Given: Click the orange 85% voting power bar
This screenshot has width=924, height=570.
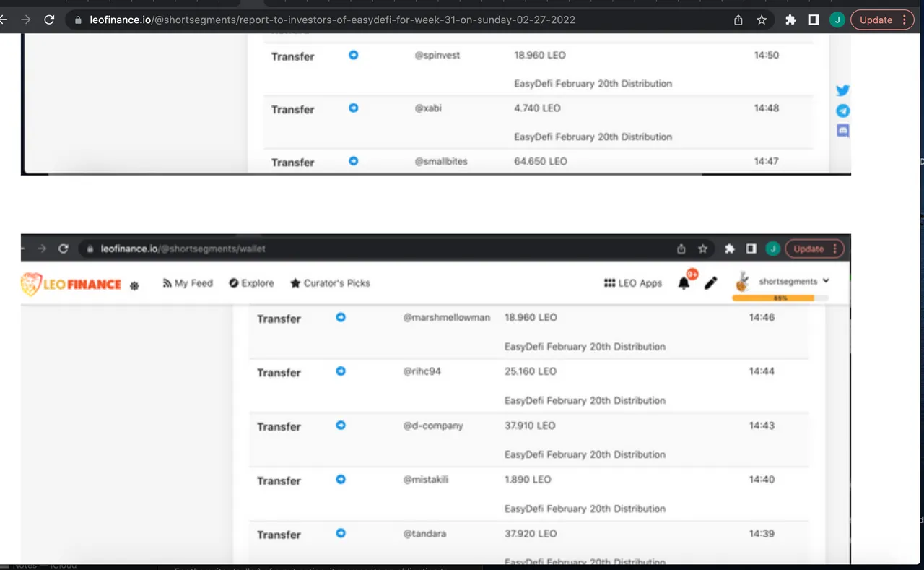Looking at the screenshot, I should (x=780, y=298).
